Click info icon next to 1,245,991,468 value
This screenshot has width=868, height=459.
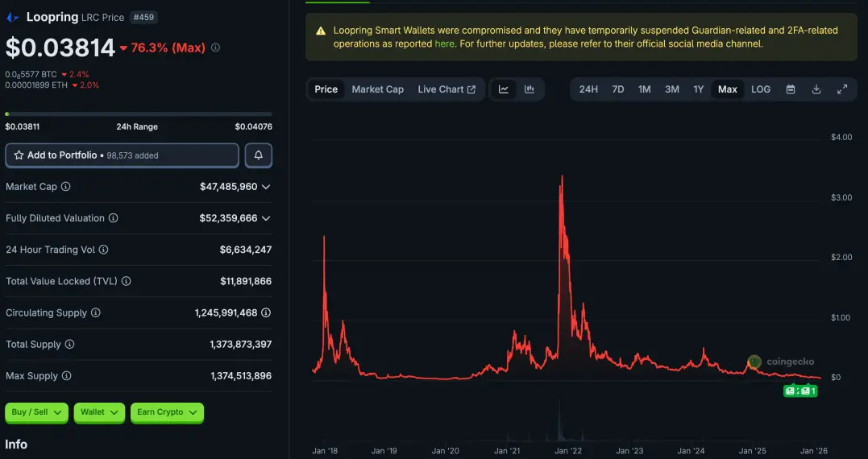click(266, 312)
